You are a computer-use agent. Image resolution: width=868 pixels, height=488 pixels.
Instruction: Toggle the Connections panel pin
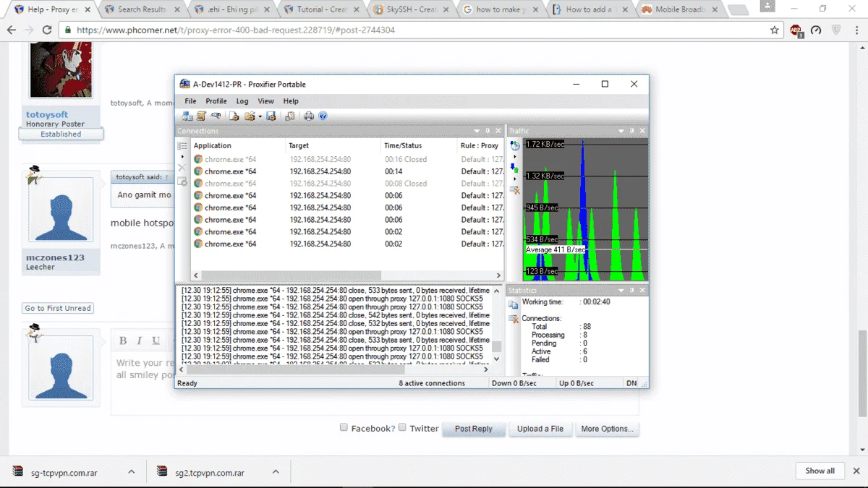click(x=488, y=131)
